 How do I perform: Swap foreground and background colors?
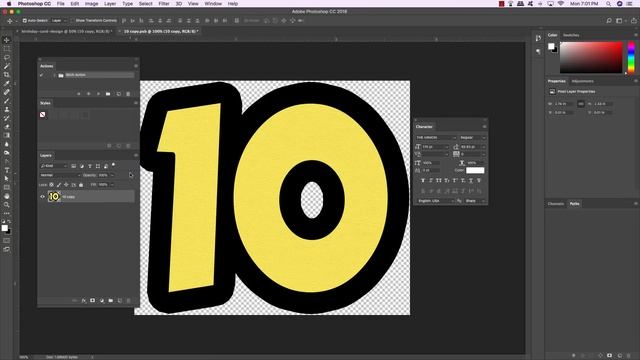pyautogui.click(x=9, y=222)
